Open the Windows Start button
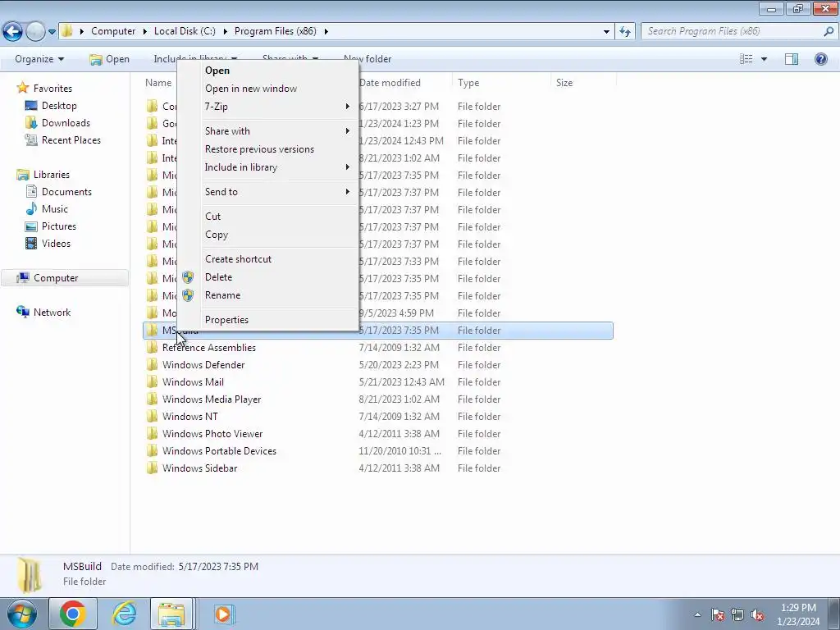The image size is (840, 630). tap(22, 614)
